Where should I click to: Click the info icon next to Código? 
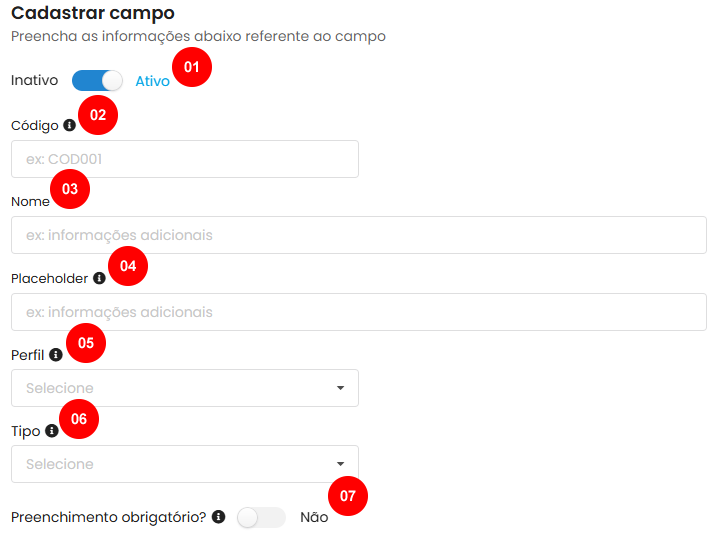point(70,125)
